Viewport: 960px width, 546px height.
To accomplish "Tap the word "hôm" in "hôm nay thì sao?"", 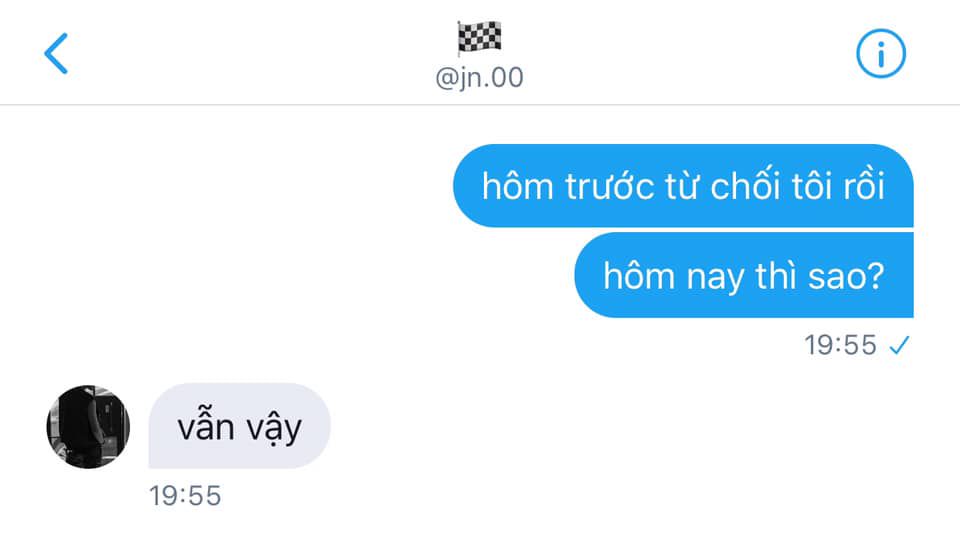I will pyautogui.click(x=639, y=275).
